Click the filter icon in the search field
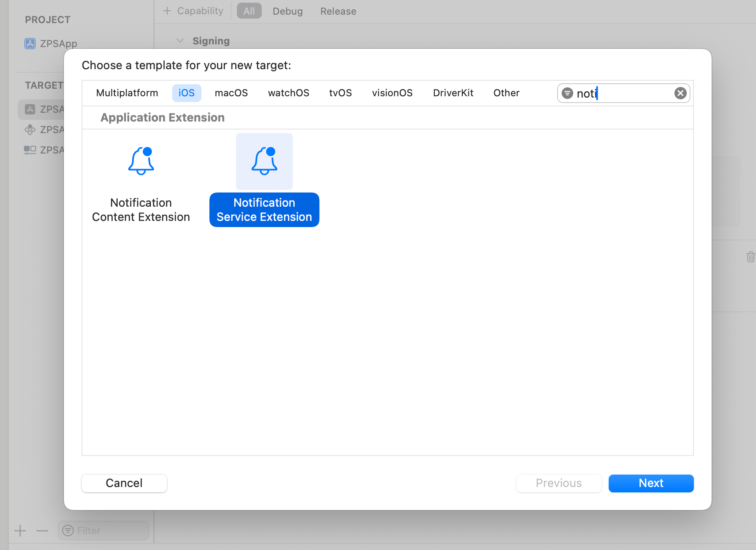The width and height of the screenshot is (756, 550). tap(567, 93)
